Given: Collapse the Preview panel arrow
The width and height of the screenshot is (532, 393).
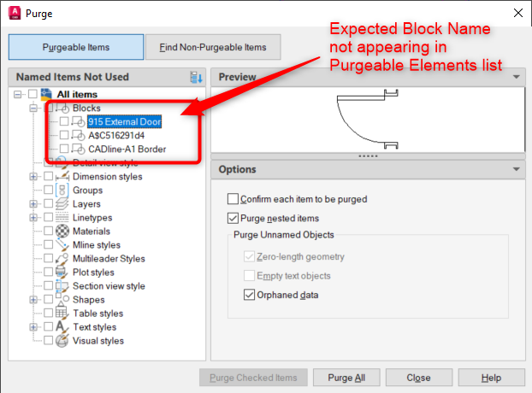Looking at the screenshot, I should coord(516,77).
